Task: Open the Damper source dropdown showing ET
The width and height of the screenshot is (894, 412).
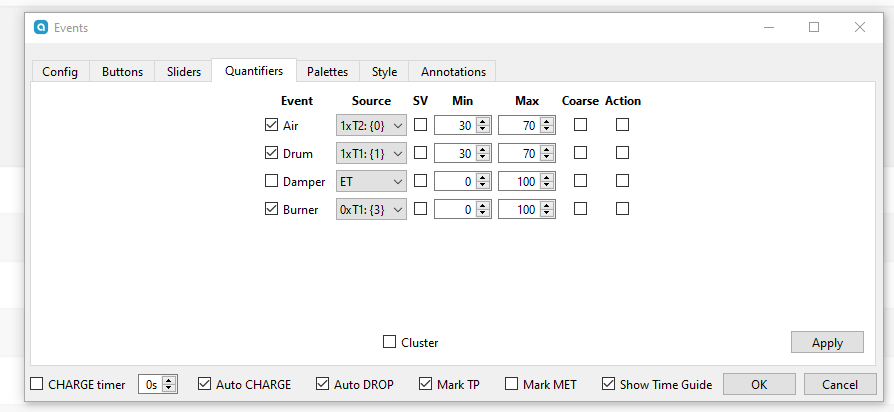Action: [371, 182]
